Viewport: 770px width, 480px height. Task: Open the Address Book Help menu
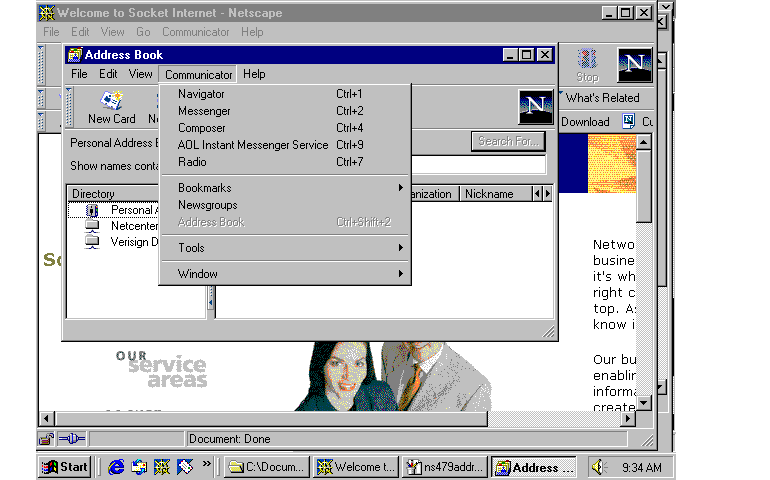[x=254, y=74]
